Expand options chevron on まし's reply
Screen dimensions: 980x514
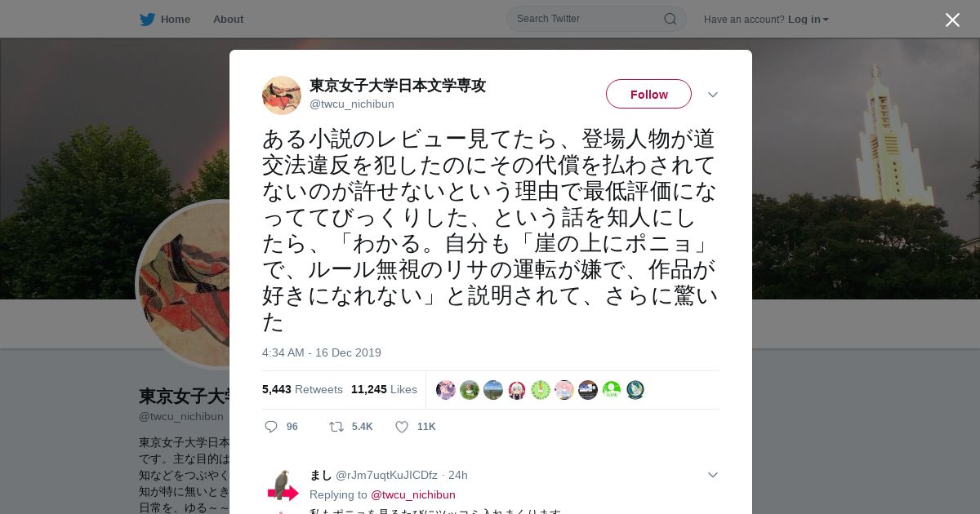click(712, 475)
